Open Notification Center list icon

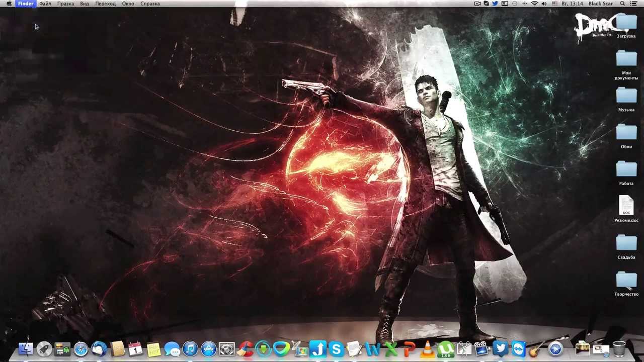(634, 4)
